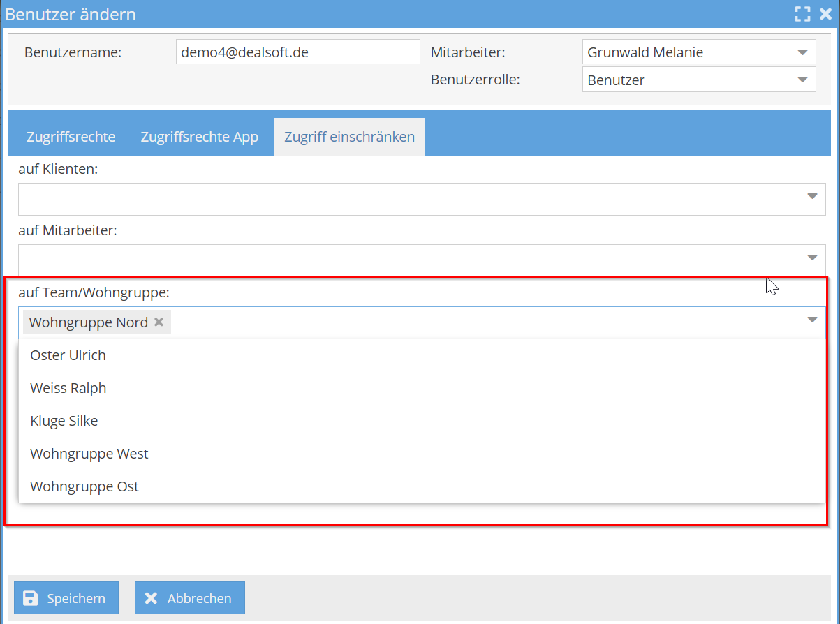
Task: Select Weiss Ralph in the dropdown list
Action: click(x=68, y=388)
